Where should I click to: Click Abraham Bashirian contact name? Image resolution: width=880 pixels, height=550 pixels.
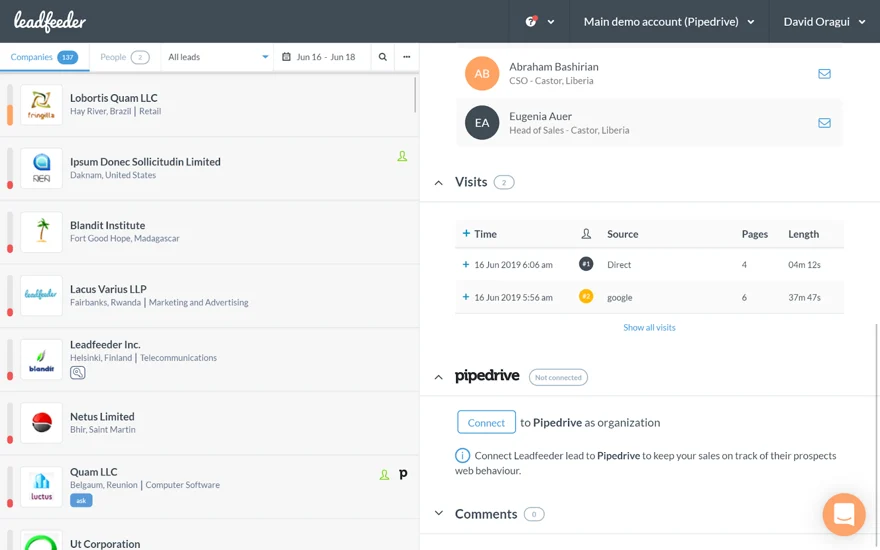tap(553, 67)
